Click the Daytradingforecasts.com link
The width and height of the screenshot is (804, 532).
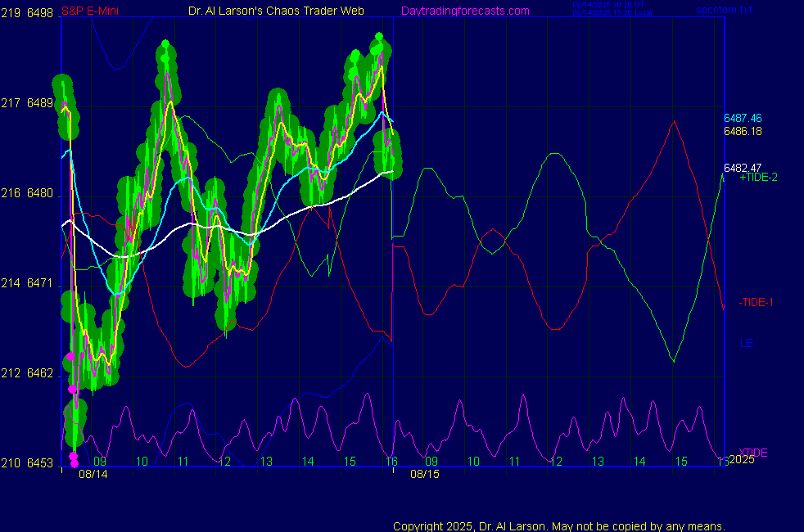464,11
